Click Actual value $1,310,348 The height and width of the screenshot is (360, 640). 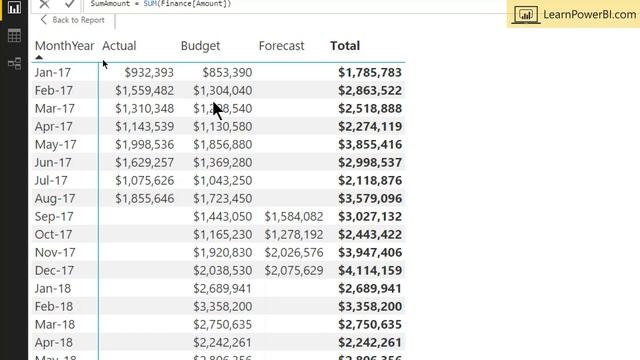click(x=144, y=109)
